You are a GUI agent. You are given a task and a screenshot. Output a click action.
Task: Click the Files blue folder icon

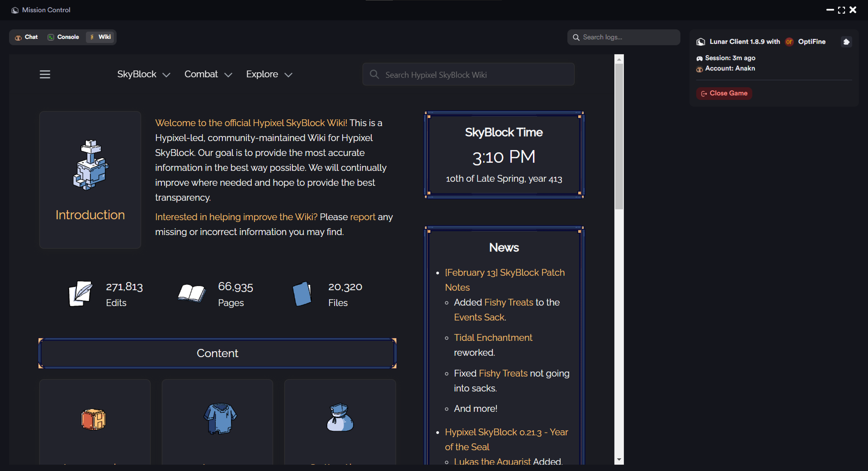(x=302, y=293)
